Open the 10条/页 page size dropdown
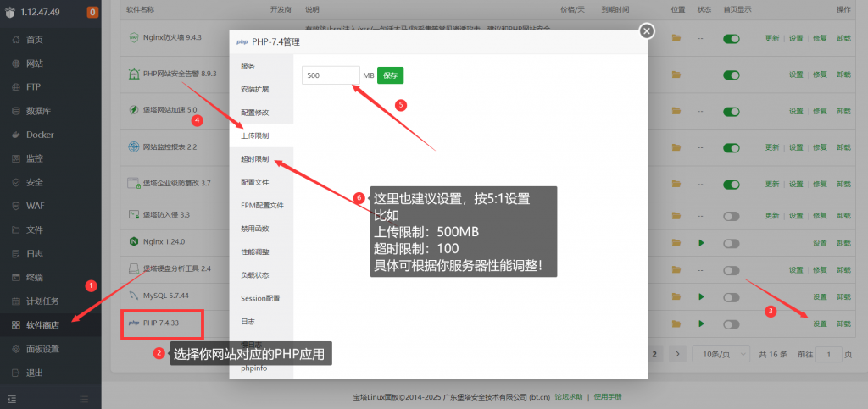Image resolution: width=868 pixels, height=409 pixels. [x=722, y=354]
